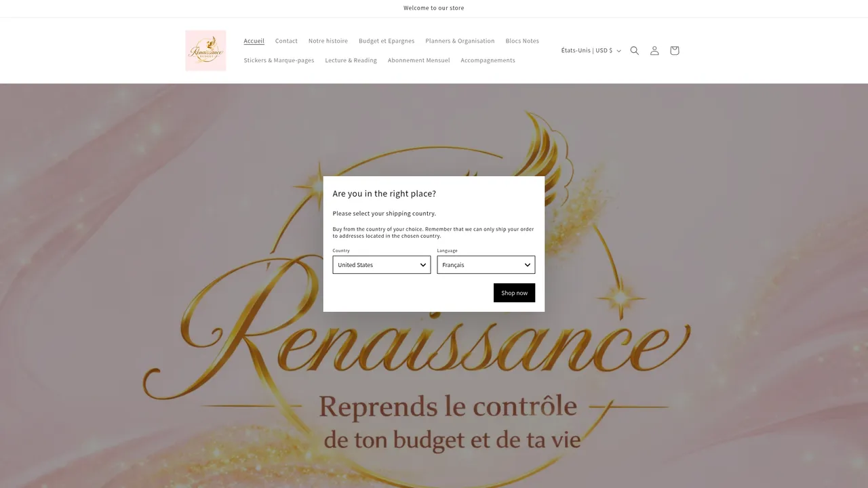Click "Please select your shipping country." text
This screenshot has width=868, height=488.
(x=384, y=213)
